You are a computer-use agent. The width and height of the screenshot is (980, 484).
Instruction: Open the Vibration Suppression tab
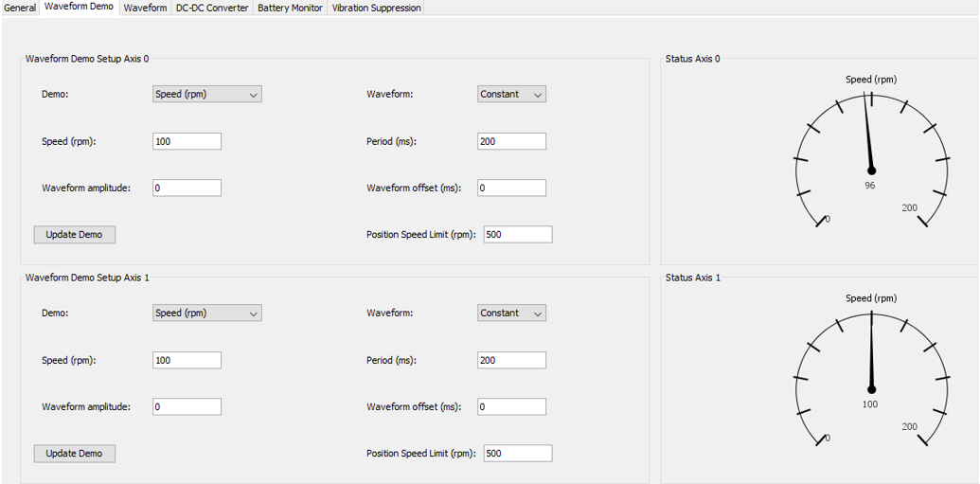click(376, 8)
